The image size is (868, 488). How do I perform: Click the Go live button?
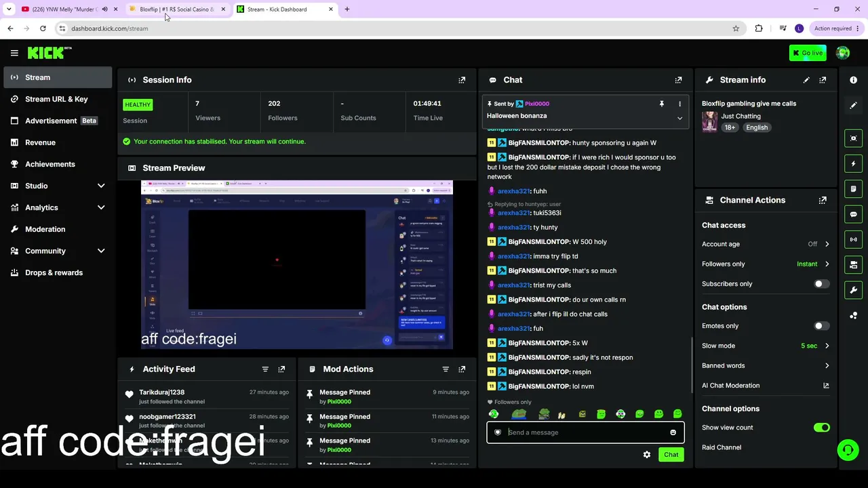pos(808,53)
